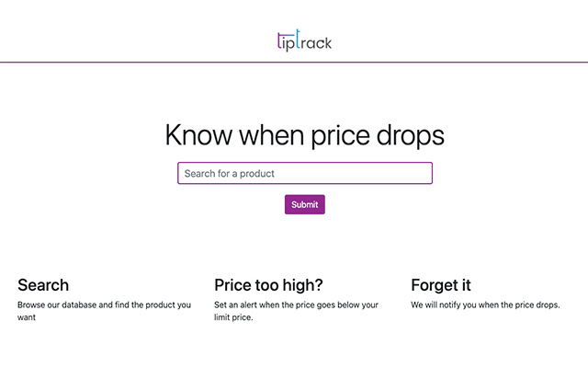This screenshot has height=368, width=588.
Task: Click the "Set an alert" description text
Action: [296, 305]
